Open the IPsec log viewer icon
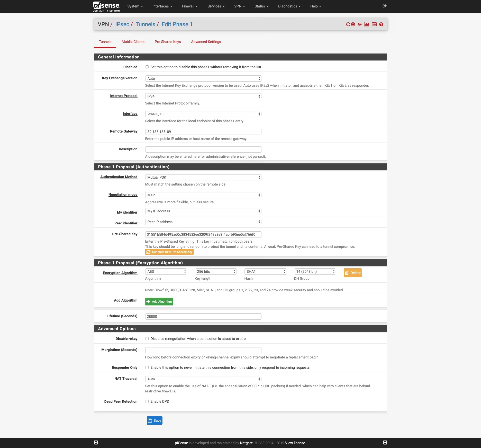 point(374,24)
